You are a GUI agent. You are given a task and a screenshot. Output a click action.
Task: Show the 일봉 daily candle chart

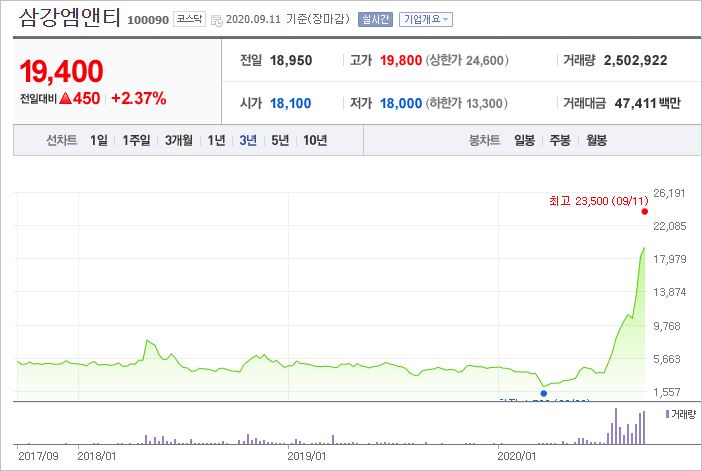[524, 140]
